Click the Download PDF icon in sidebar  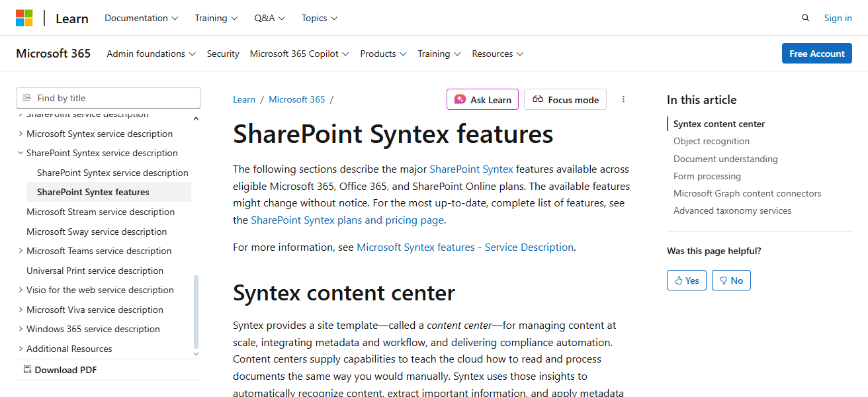coord(28,369)
